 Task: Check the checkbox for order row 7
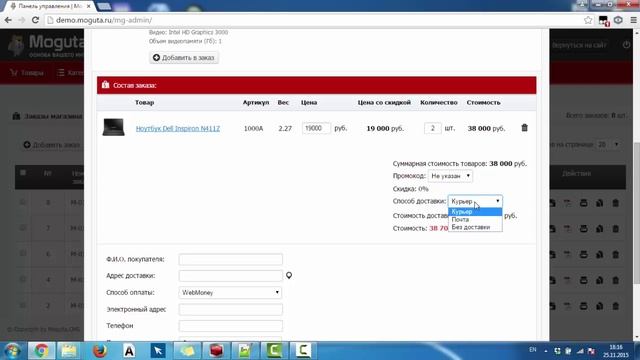click(x=23, y=228)
